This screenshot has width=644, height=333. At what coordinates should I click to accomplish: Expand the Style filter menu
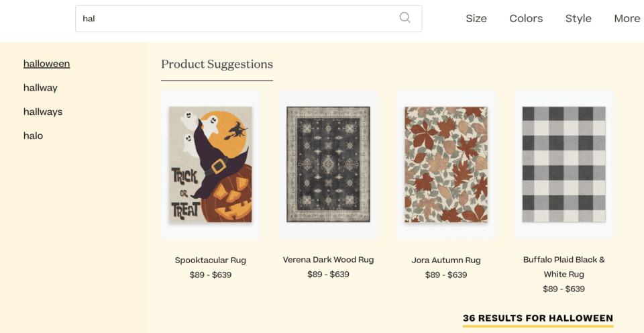[578, 19]
